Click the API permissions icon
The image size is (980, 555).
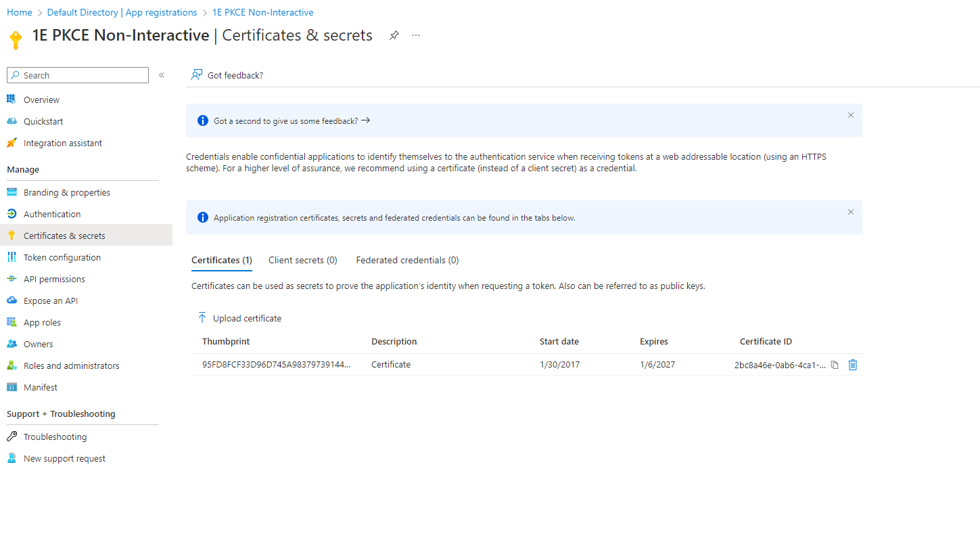[x=11, y=279]
